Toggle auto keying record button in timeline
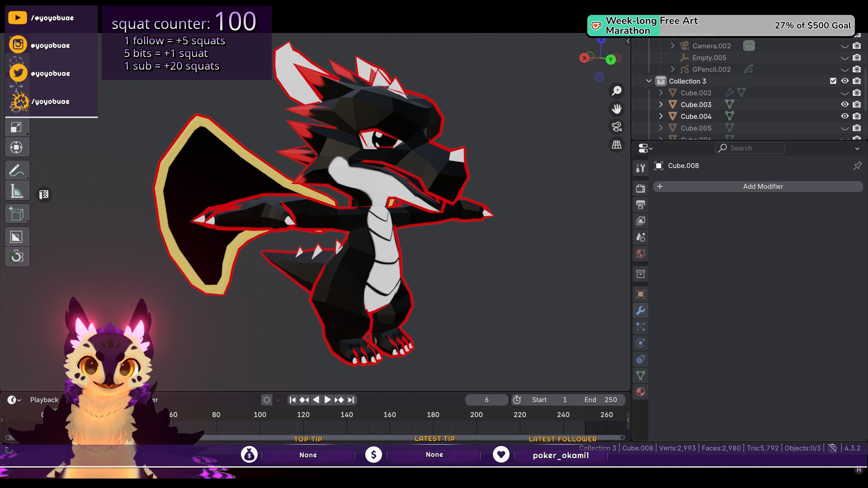 267,400
